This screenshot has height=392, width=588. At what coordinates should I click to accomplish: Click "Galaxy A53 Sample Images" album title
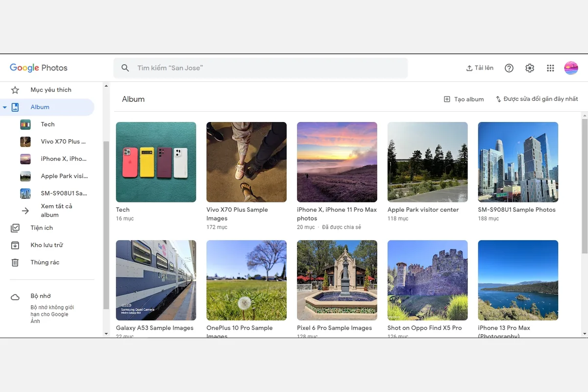click(155, 328)
